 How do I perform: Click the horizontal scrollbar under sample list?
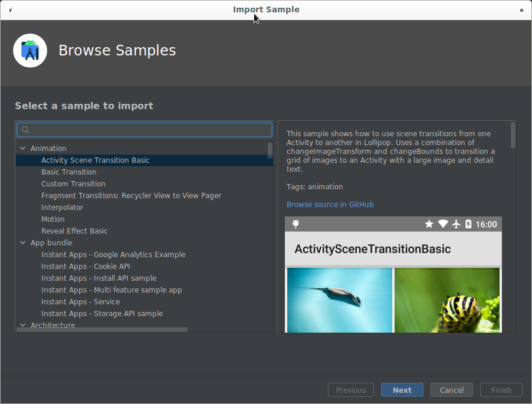click(x=102, y=330)
